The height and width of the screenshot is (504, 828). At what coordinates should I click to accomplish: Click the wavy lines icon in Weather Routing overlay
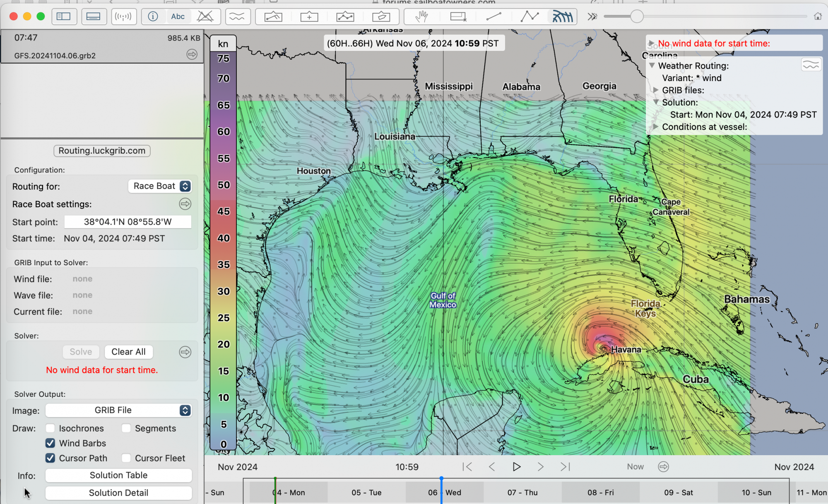(x=811, y=65)
